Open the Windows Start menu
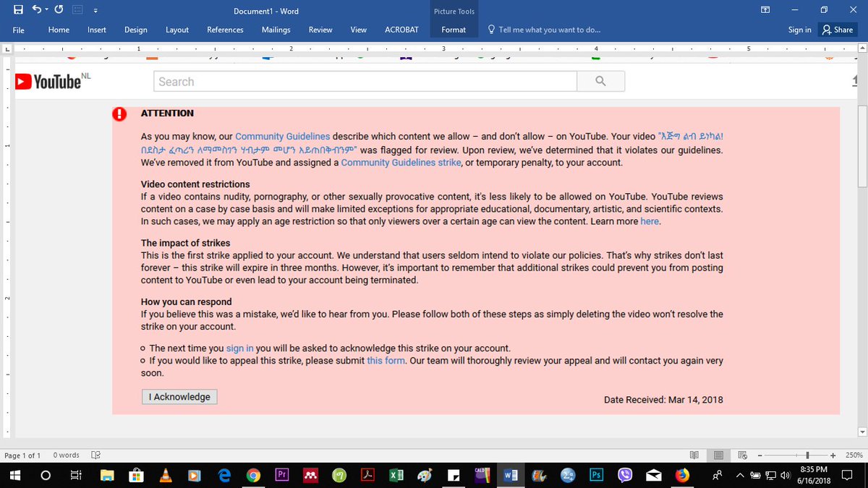 click(16, 476)
